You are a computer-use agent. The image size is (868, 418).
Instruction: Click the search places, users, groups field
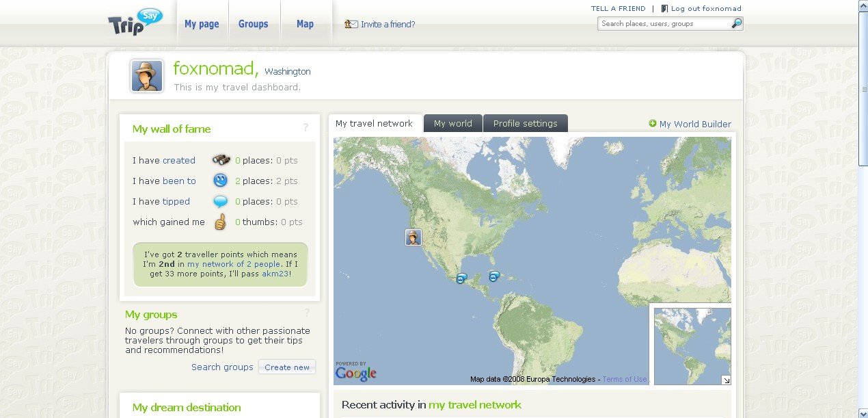(x=664, y=23)
